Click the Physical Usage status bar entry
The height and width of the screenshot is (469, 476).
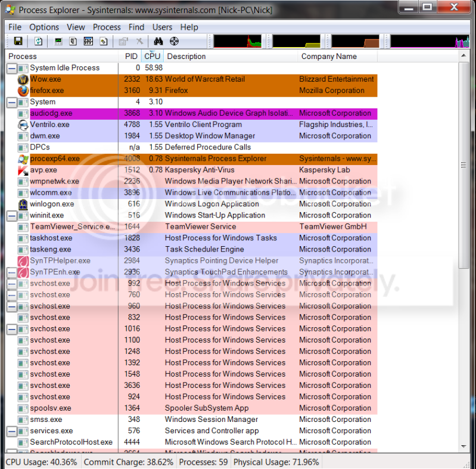pos(276,462)
